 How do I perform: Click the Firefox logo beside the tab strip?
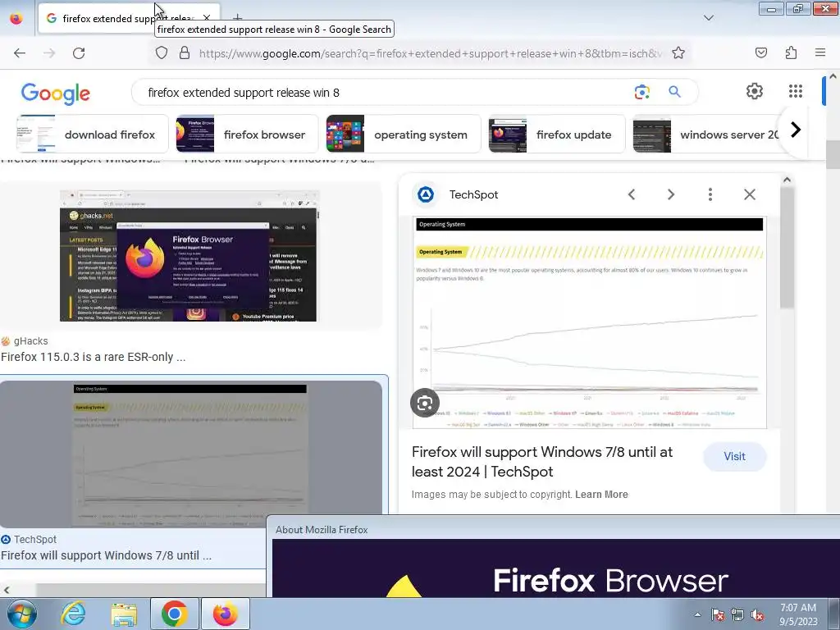pos(16,18)
